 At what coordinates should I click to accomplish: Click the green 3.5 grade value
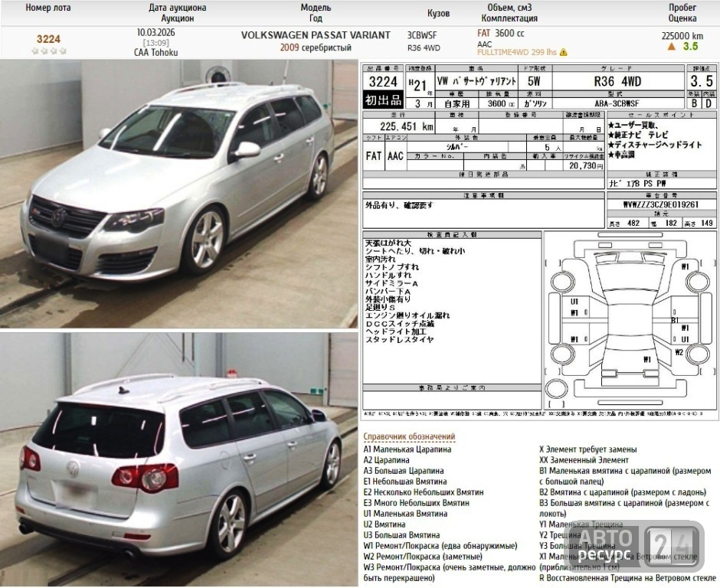coord(690,46)
